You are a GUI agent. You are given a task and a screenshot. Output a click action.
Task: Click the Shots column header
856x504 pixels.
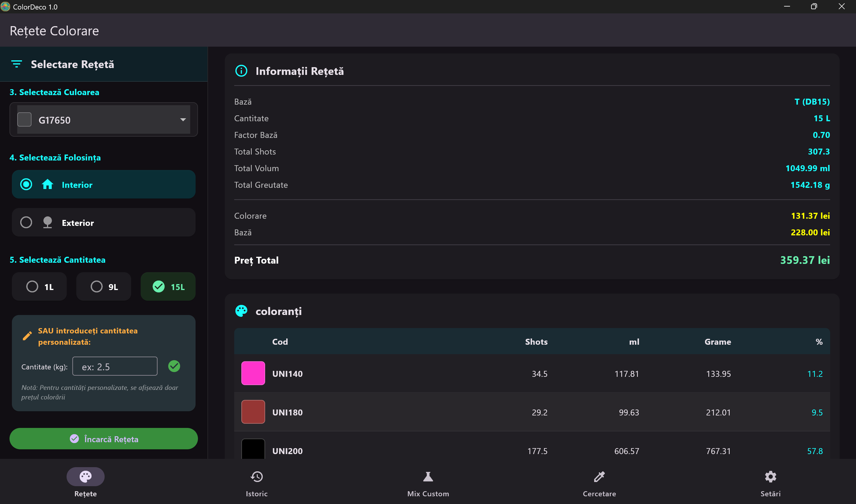coord(536,342)
